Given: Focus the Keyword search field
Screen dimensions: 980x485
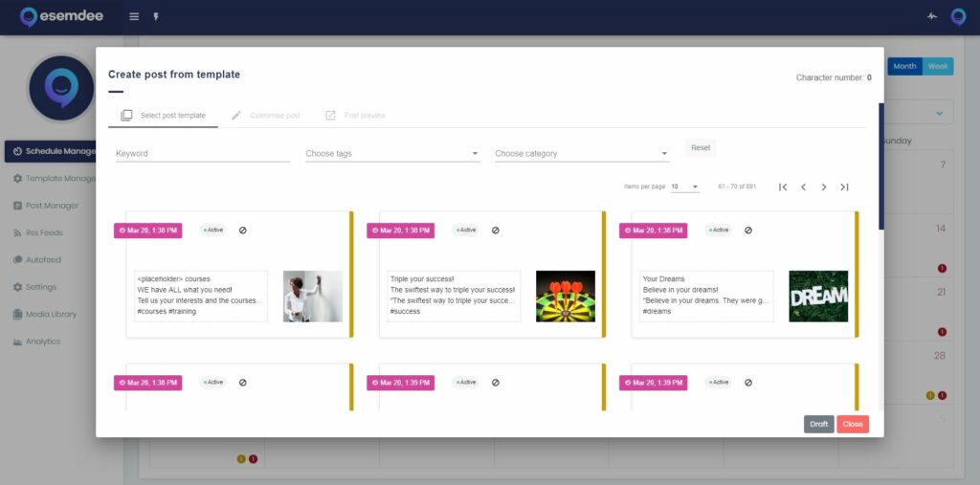Looking at the screenshot, I should pyautogui.click(x=203, y=154).
